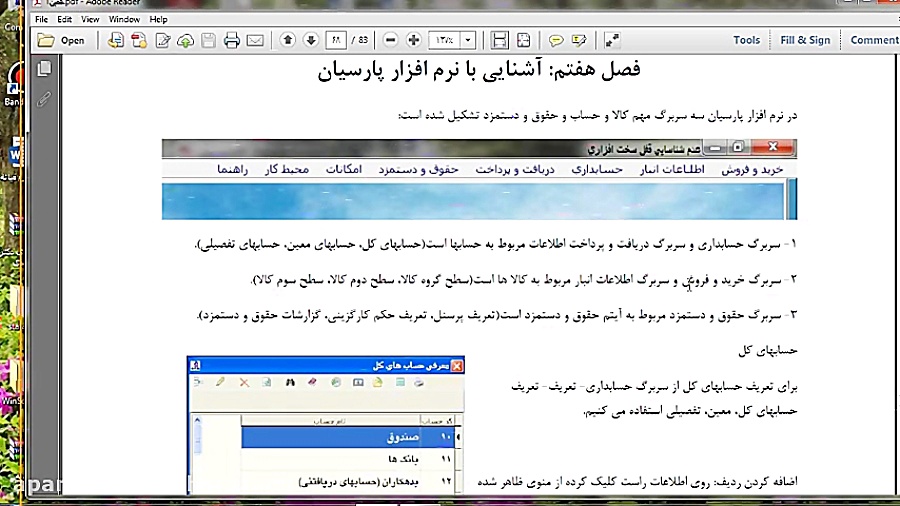Add a sticky note comment icon
This screenshot has height=506, width=900.
tap(556, 40)
